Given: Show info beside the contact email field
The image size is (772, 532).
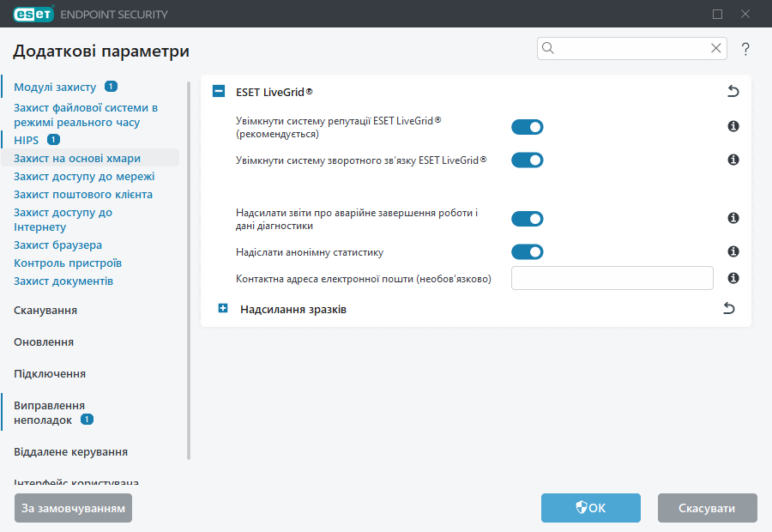Looking at the screenshot, I should [733, 277].
